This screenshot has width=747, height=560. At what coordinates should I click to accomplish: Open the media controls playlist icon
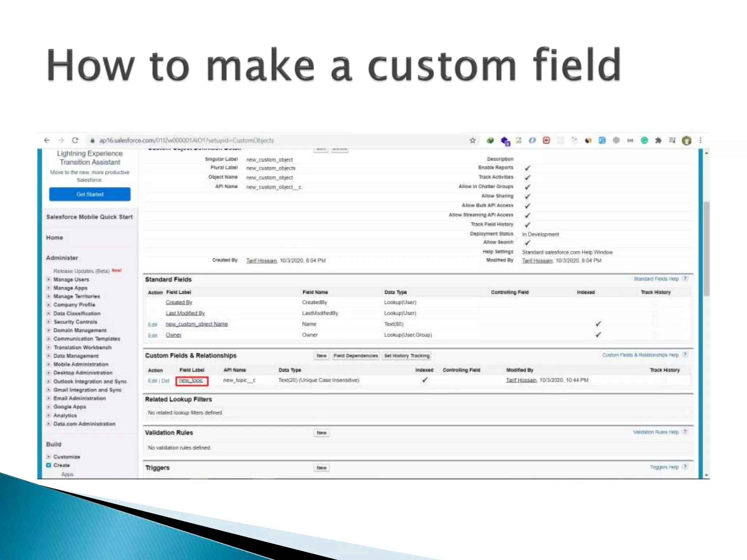672,140
